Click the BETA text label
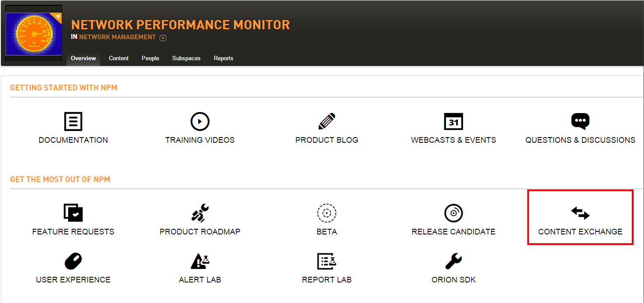 pyautogui.click(x=327, y=232)
